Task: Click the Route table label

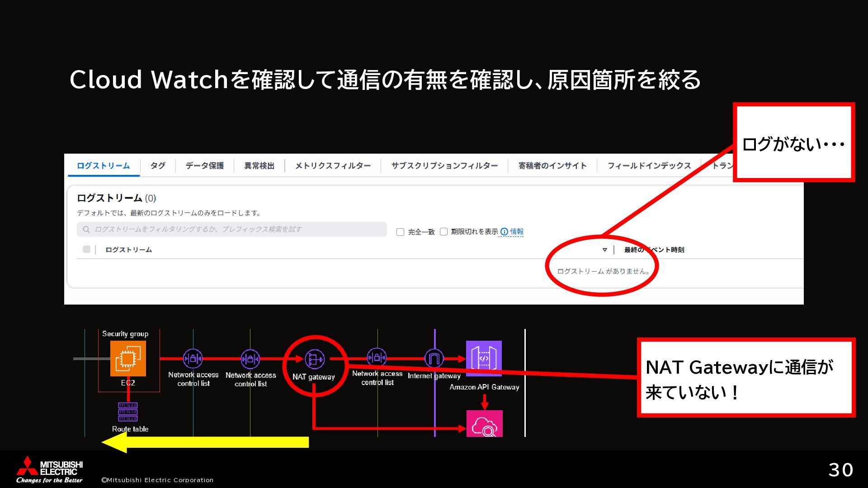Action: pos(130,429)
